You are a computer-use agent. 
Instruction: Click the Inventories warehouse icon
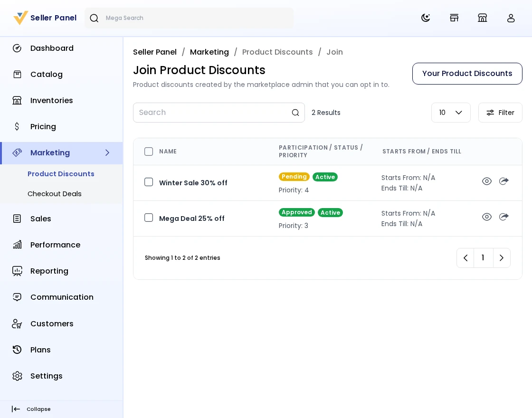coord(17,100)
